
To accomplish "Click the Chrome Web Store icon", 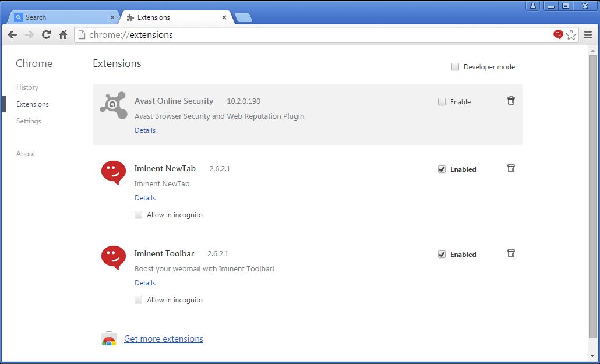I will tap(109, 338).
